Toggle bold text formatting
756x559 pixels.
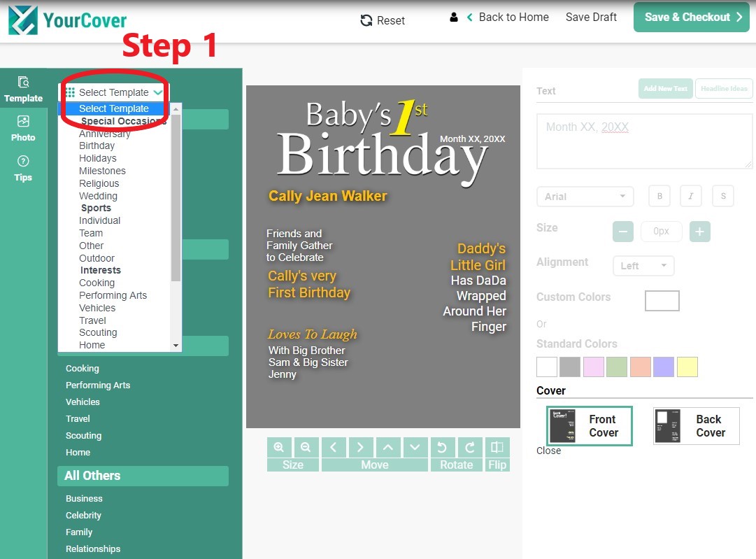point(659,196)
